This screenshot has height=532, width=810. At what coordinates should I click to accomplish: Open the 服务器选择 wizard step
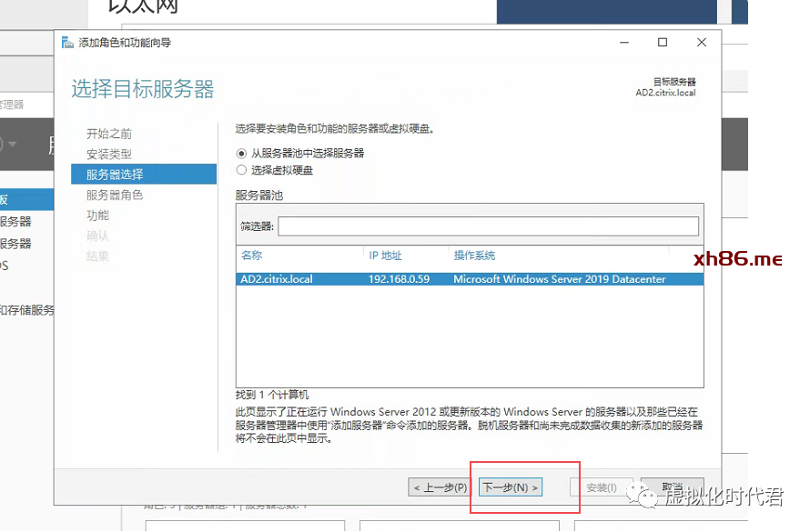[144, 175]
